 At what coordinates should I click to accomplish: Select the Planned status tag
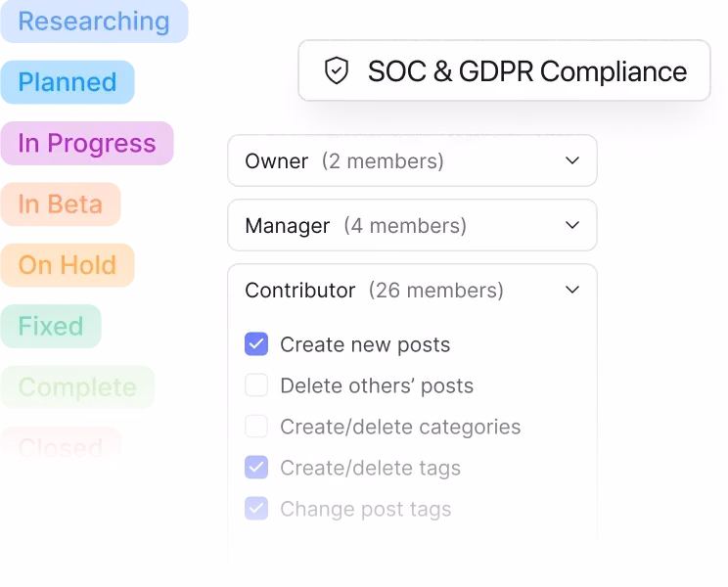click(68, 82)
